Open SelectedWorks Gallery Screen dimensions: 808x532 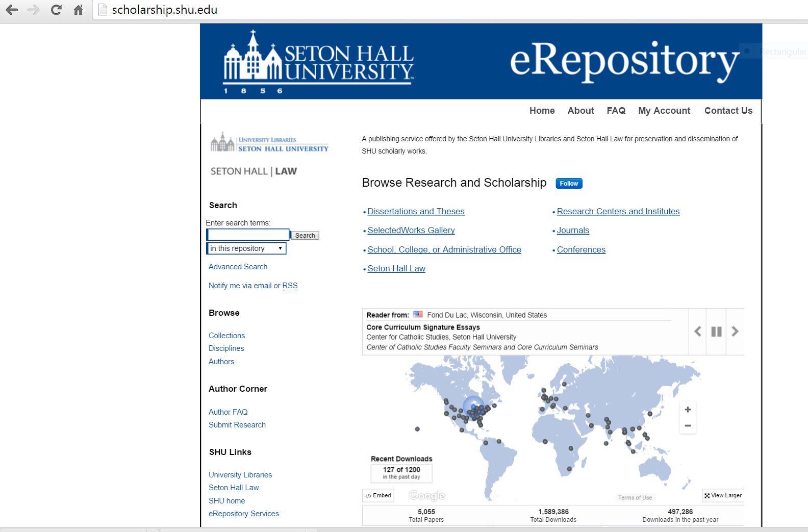pyautogui.click(x=411, y=230)
